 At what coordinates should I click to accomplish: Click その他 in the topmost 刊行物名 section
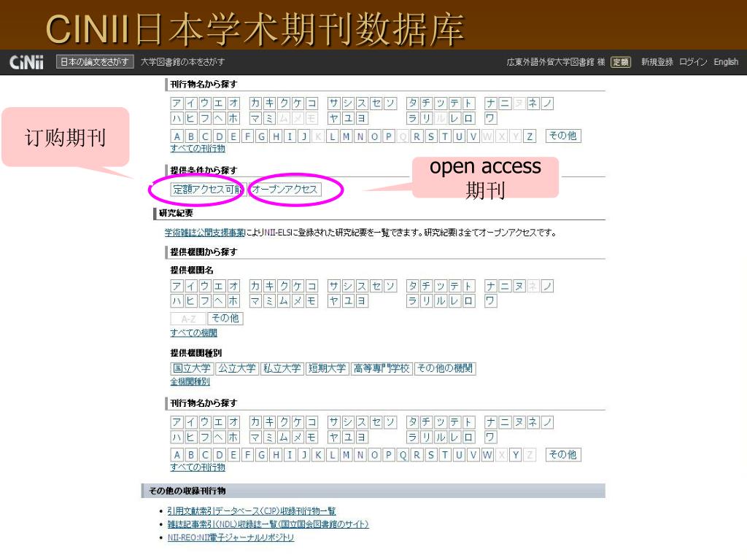point(562,136)
